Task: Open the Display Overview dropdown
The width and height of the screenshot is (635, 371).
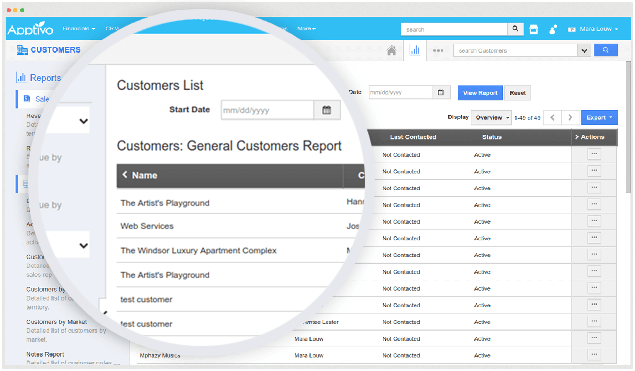Action: point(491,117)
